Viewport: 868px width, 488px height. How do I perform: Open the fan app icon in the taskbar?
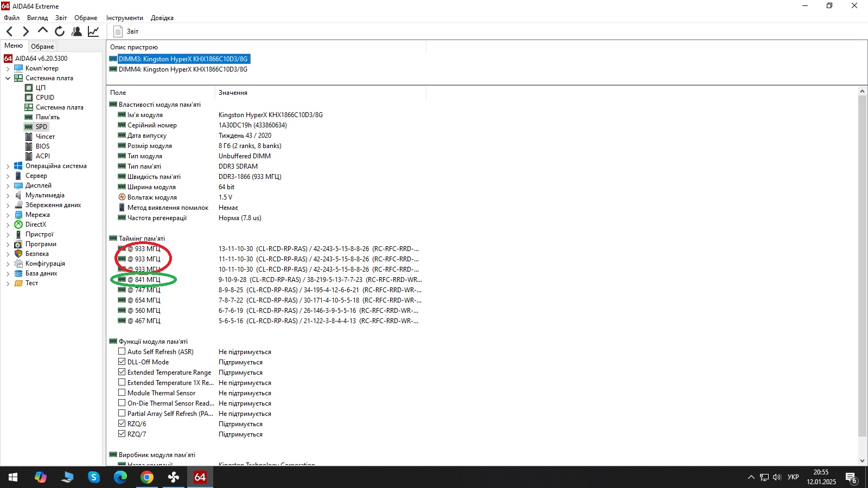coord(174,477)
